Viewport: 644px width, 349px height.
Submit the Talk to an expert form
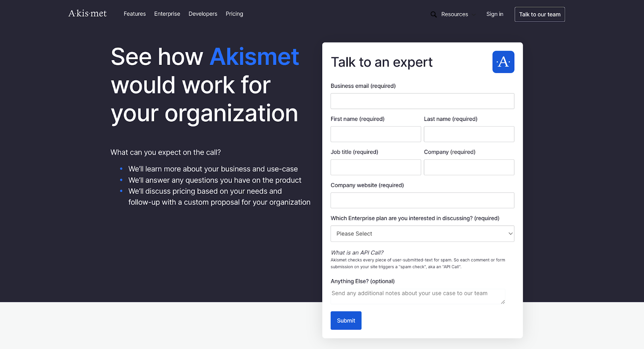[x=346, y=320]
